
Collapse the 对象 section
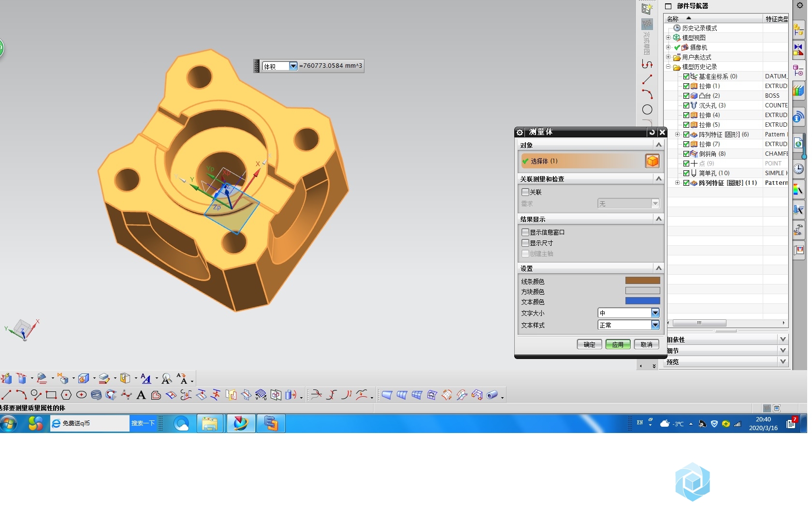tap(658, 145)
